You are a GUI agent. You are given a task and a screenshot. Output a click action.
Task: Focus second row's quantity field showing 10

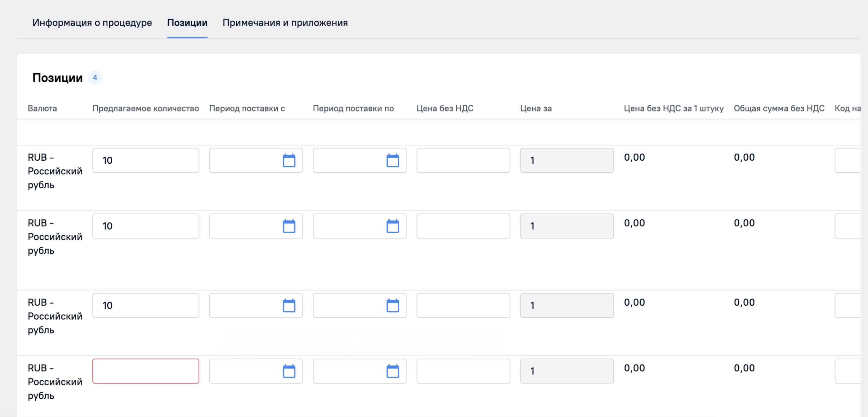tap(145, 226)
